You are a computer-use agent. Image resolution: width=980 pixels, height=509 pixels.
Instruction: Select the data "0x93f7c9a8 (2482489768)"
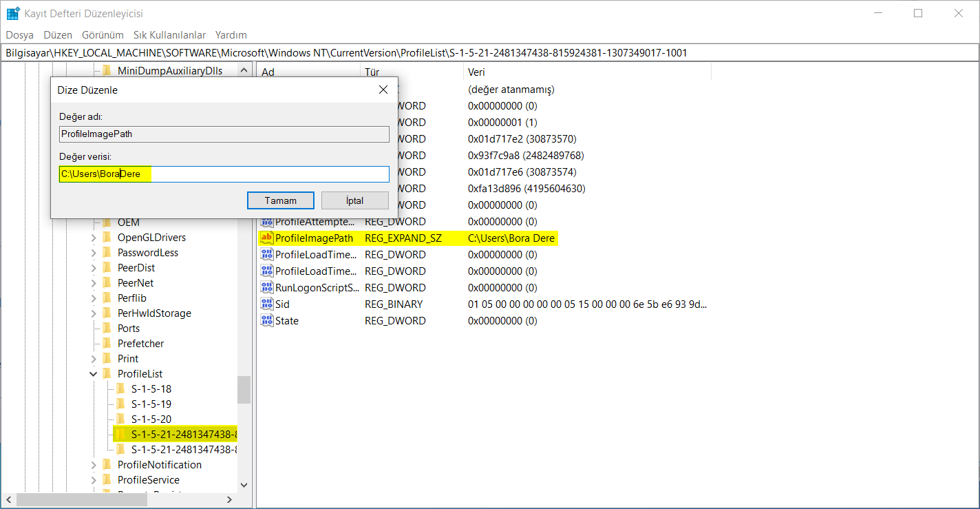pyautogui.click(x=526, y=156)
